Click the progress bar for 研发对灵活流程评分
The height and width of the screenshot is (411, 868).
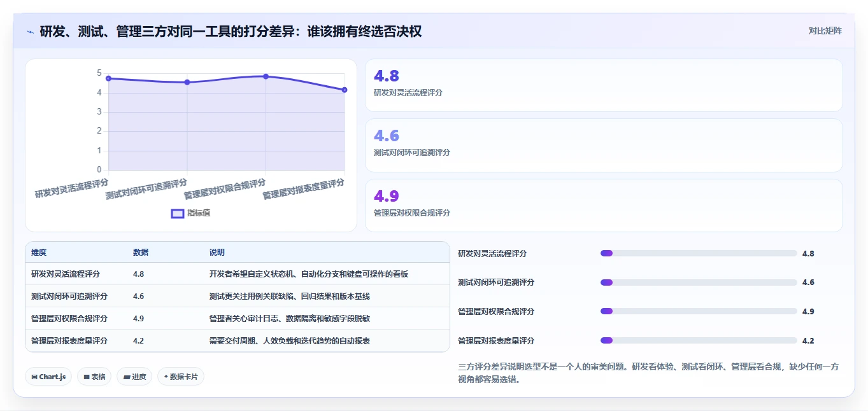(699, 253)
